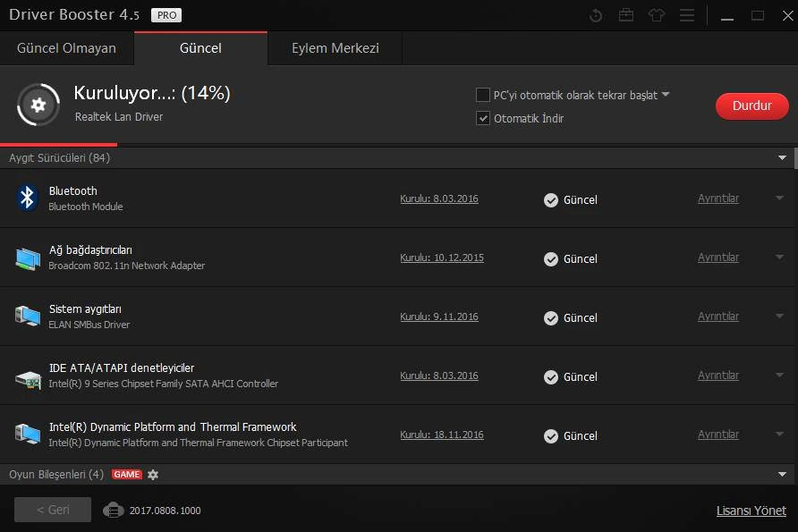This screenshot has height=532, width=798.
Task: Open the dropdown arrow beside tekrar başlat option
Action: click(x=666, y=95)
